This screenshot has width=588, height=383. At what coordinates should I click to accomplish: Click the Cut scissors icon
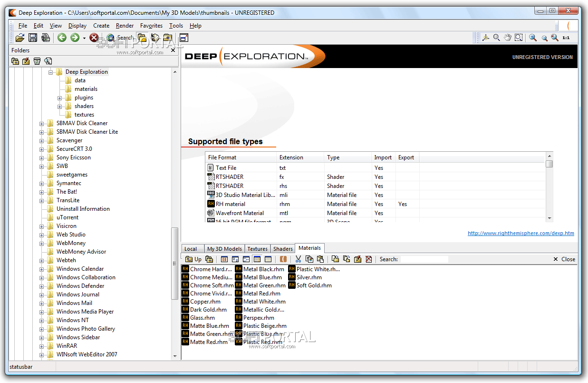299,259
